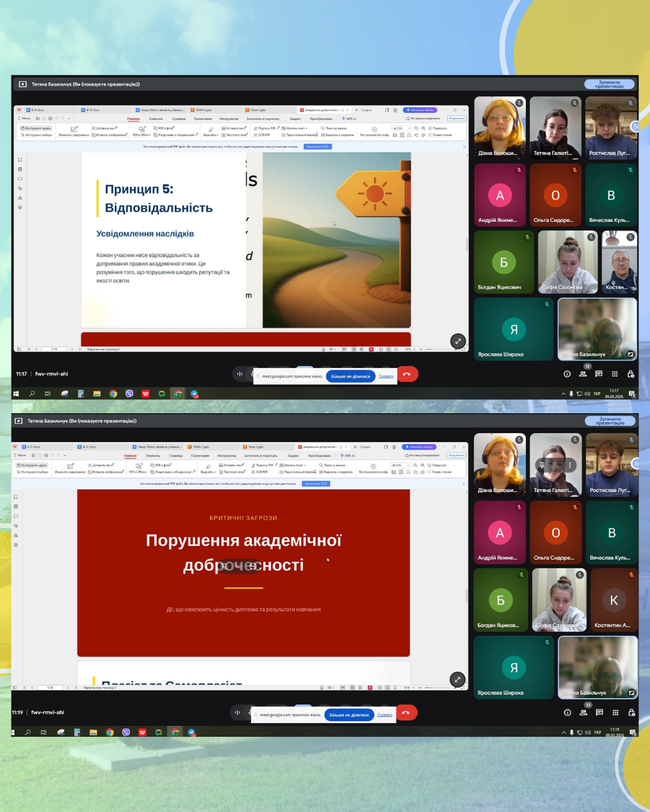Image resolution: width=650 pixels, height=812 pixels.
Task: Open meeting info icon in bottom meeting
Action: [567, 713]
